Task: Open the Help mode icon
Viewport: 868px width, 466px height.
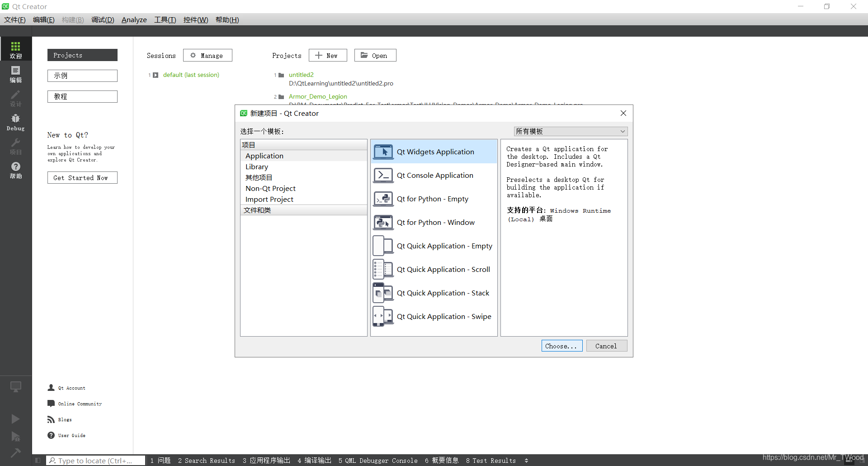Action: coord(15,171)
